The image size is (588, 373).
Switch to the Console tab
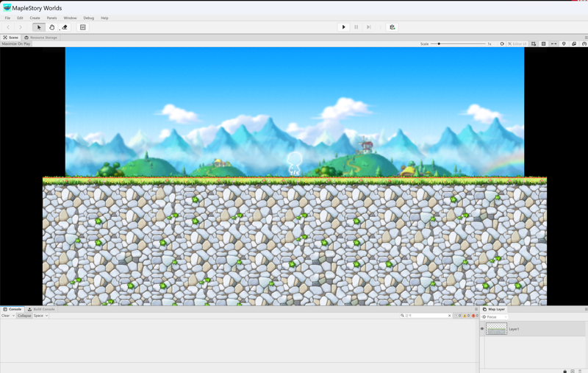point(12,309)
